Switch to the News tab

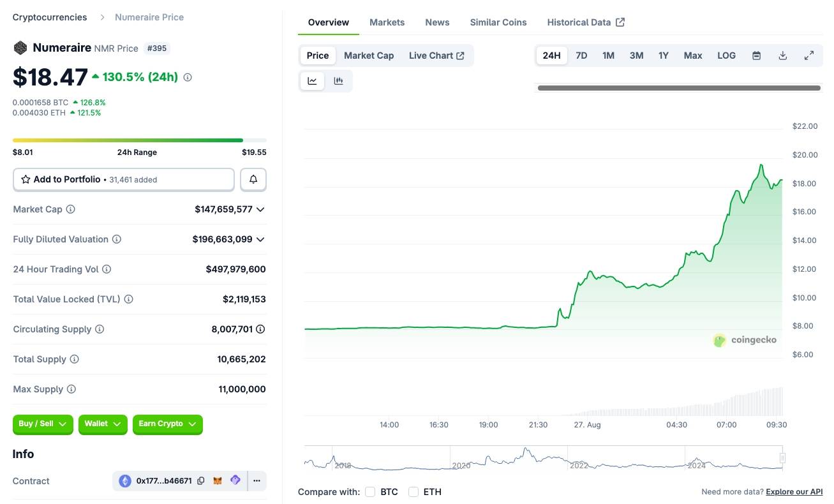coord(437,22)
